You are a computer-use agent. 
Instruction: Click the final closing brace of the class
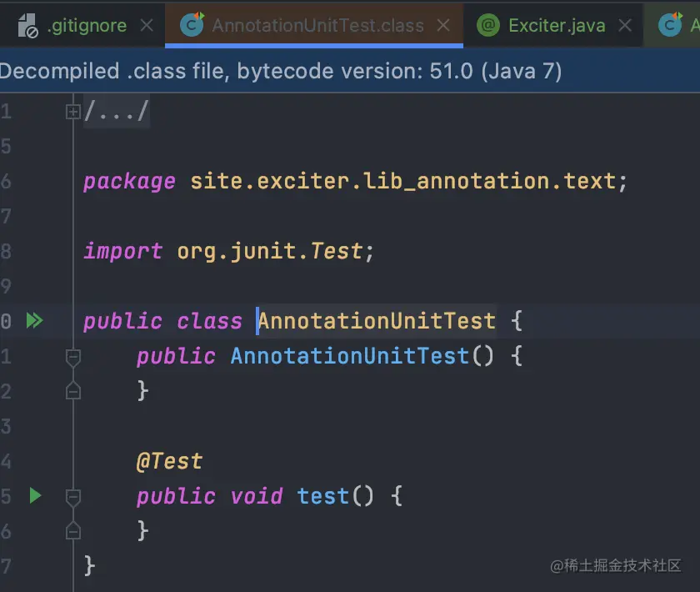click(x=89, y=566)
